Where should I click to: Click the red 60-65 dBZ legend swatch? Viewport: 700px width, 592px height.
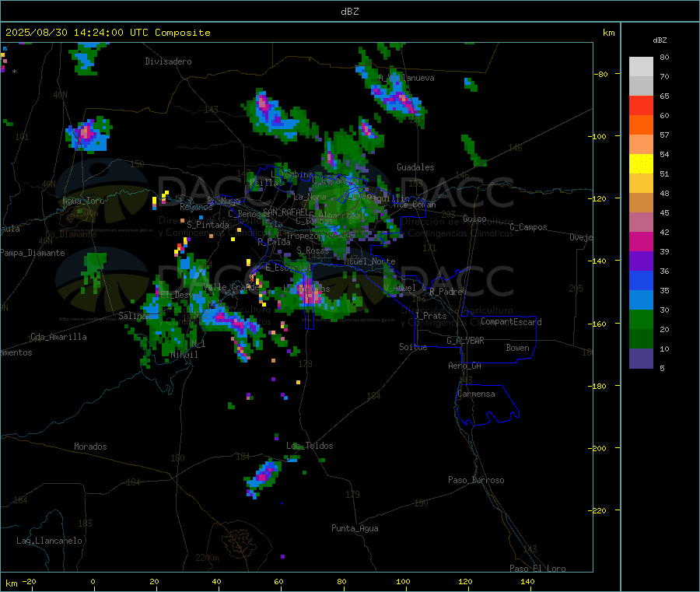coord(641,105)
